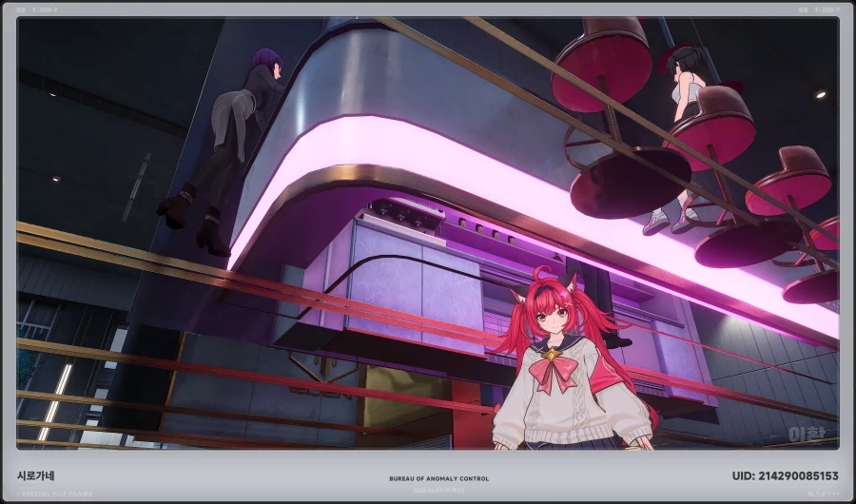This screenshot has width=856, height=504.
Task: Click the timestamp under BUREAU OF ANOMALY CONTROL
Action: (438, 491)
